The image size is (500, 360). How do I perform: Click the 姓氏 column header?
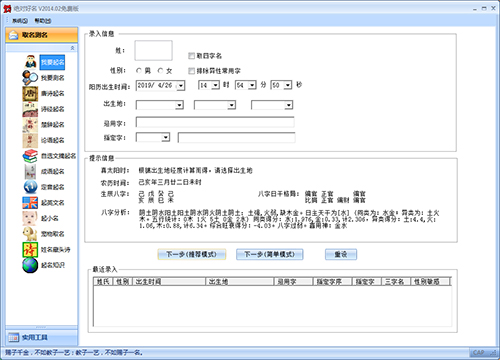point(103,282)
